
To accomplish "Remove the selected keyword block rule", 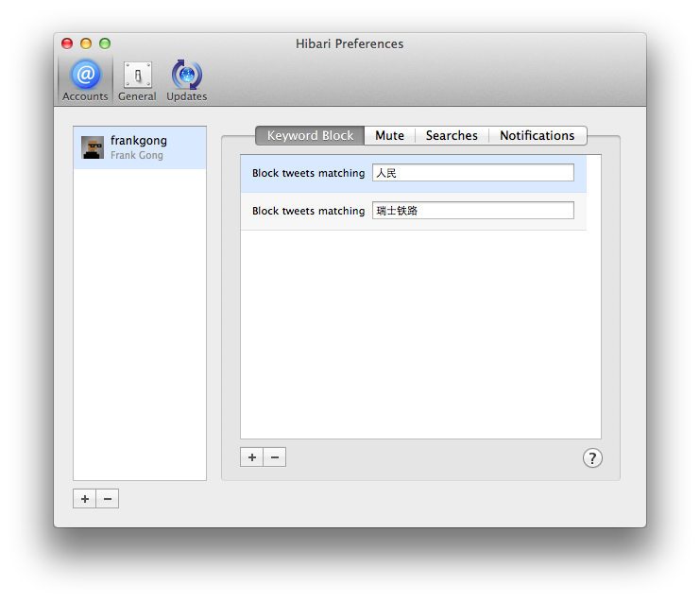I will point(275,457).
